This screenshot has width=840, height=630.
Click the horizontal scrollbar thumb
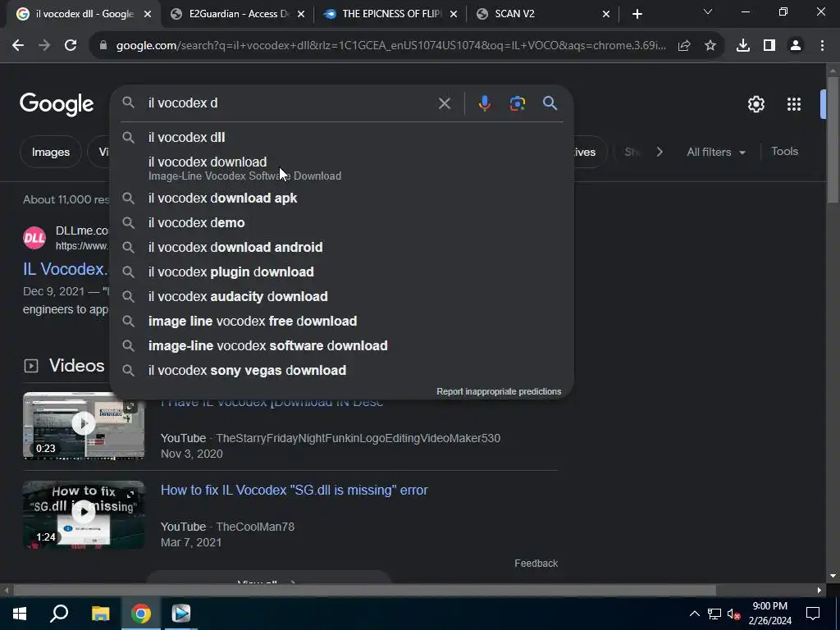(x=364, y=591)
